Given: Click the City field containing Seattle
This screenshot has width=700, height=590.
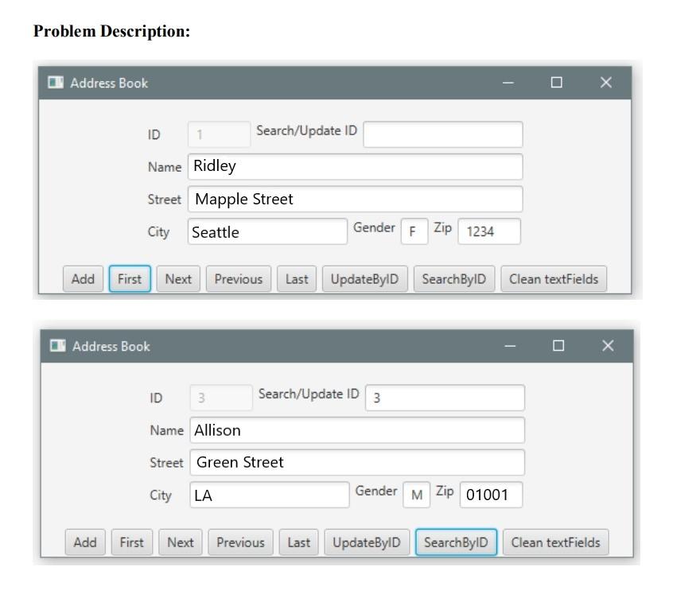Looking at the screenshot, I should tap(266, 231).
